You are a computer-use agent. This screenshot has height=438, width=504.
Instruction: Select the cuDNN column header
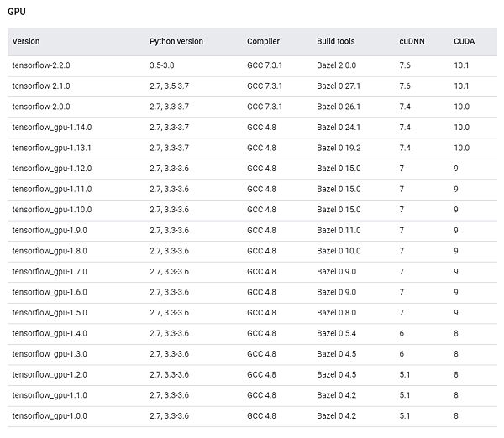coord(412,41)
